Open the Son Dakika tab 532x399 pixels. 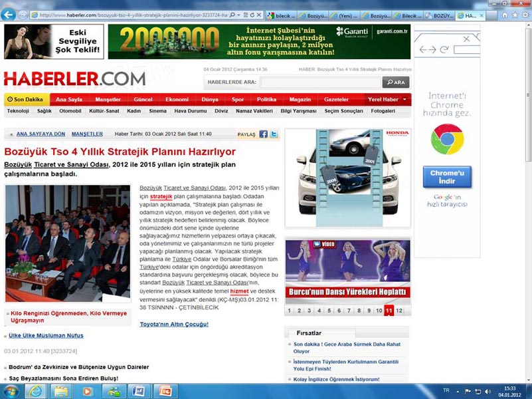tap(25, 100)
